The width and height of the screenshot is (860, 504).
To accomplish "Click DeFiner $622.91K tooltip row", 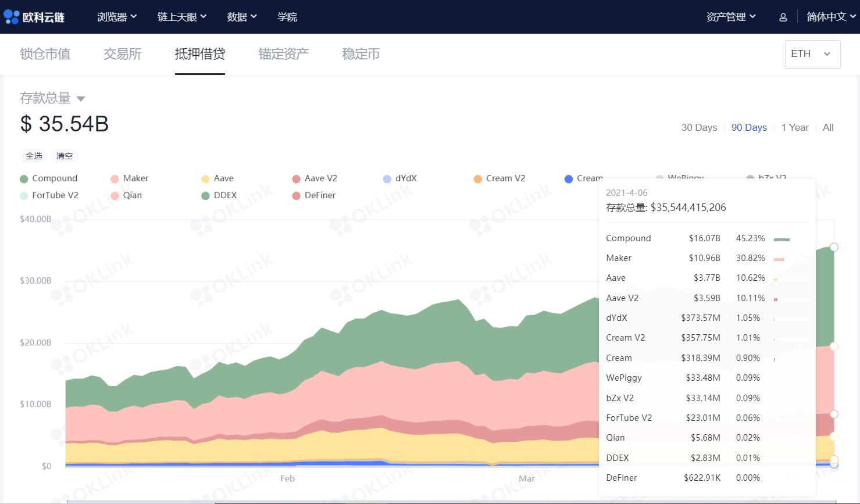I will pos(707,478).
